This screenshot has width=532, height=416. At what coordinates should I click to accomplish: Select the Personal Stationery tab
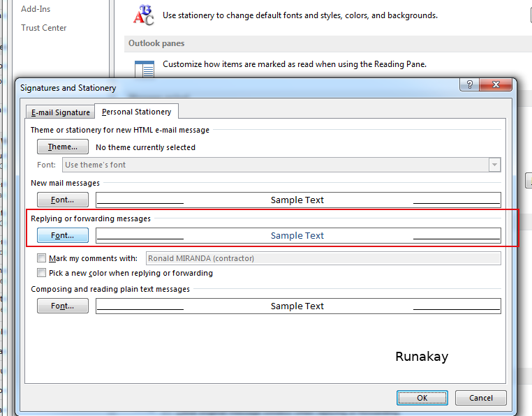pyautogui.click(x=136, y=112)
